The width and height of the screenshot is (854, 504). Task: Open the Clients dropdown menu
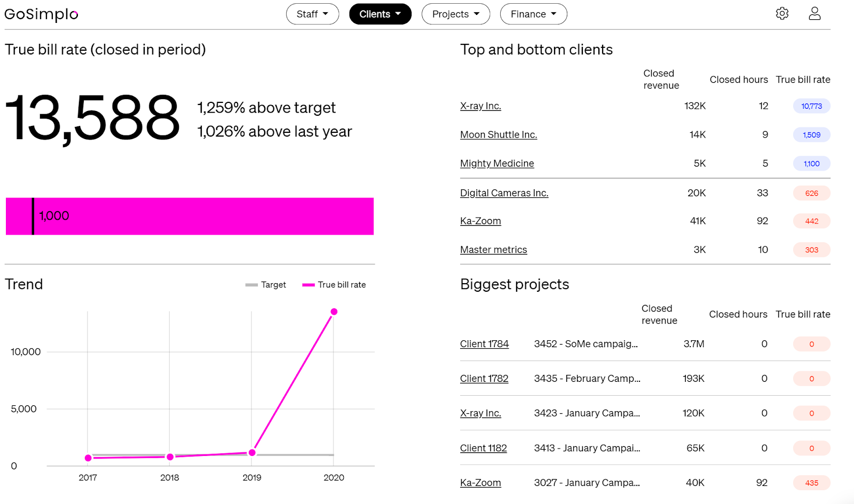point(380,14)
